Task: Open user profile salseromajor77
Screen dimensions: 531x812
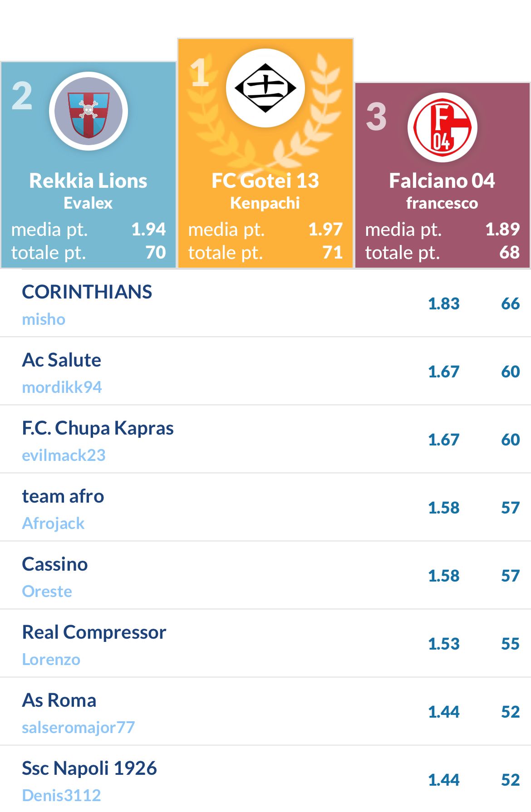Action: click(x=78, y=728)
